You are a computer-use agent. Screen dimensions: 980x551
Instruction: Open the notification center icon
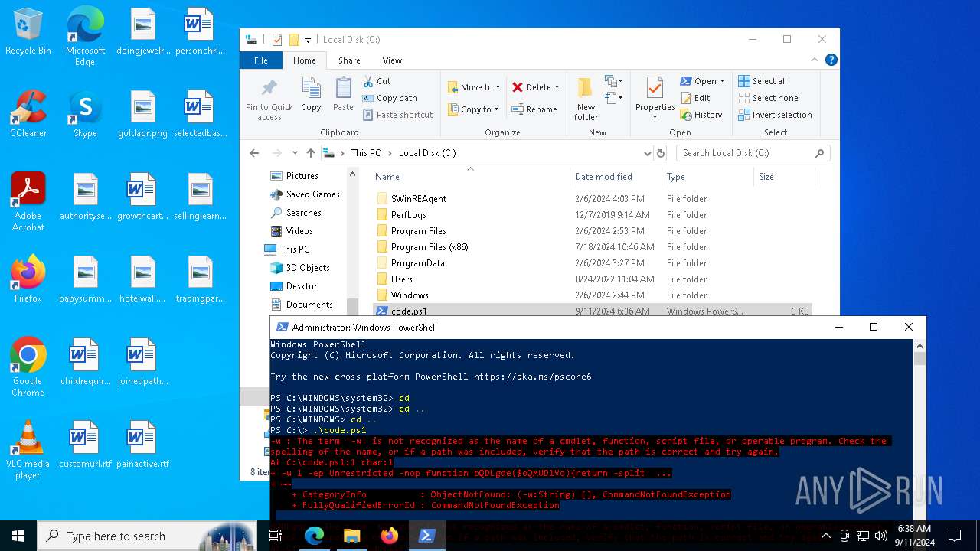(955, 536)
